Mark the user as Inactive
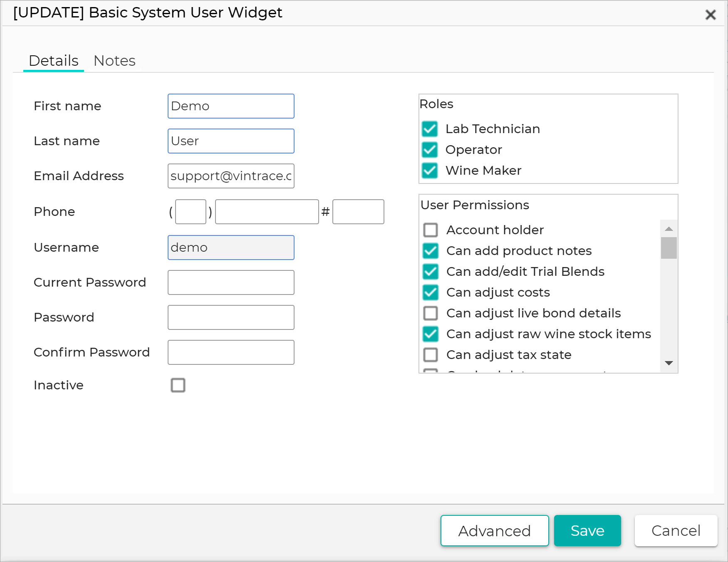This screenshot has width=728, height=562. 178,386
